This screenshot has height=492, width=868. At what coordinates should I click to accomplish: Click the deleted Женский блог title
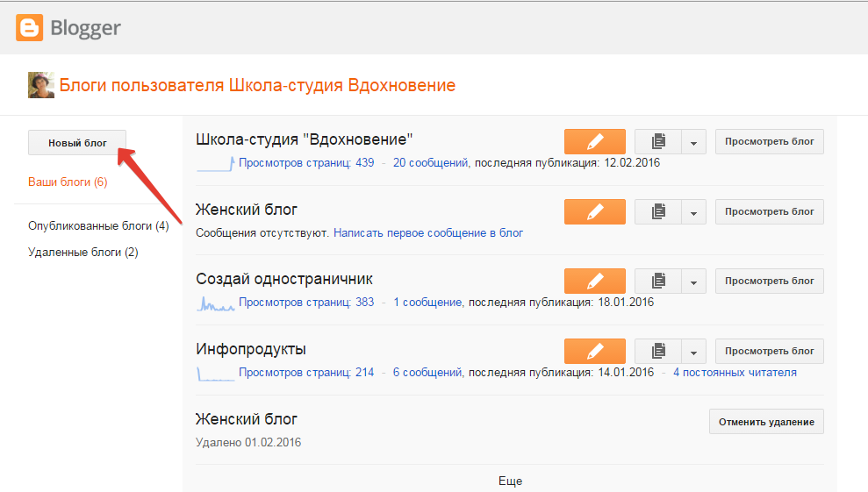pos(247,419)
